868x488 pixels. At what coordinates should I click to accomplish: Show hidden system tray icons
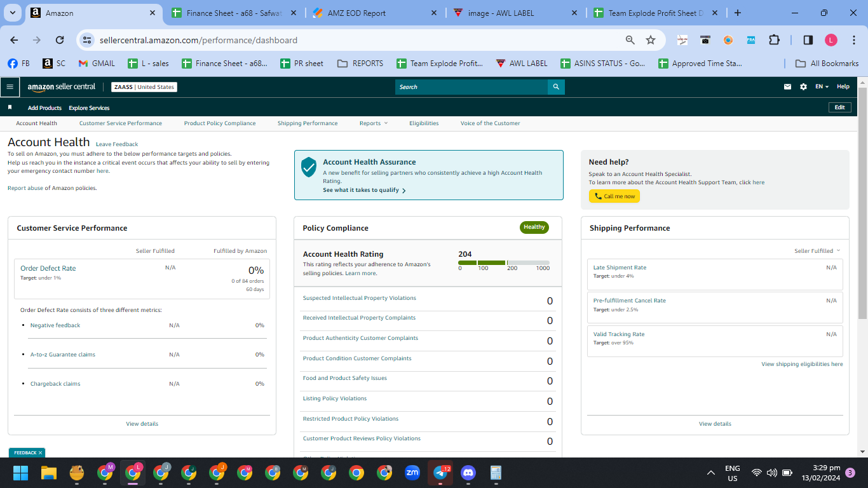711,473
